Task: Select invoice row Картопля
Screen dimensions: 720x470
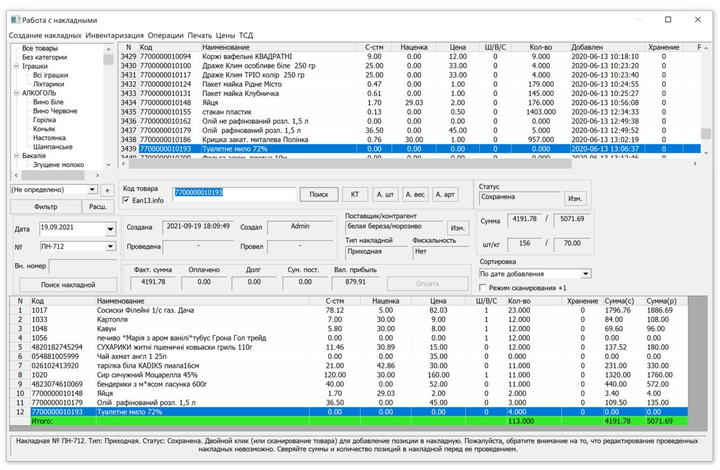Action: click(x=349, y=319)
